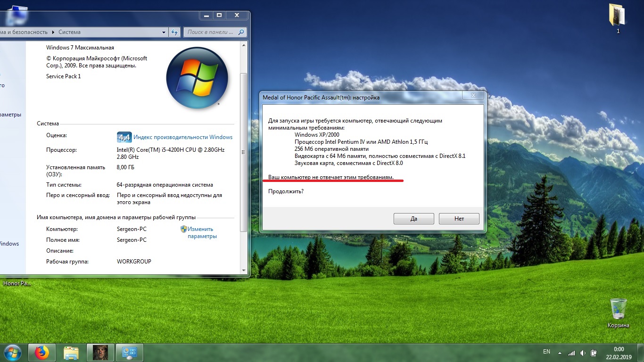Click the 8,00 ГБ memory value
Viewport: 644px width, 362px height.
(x=125, y=167)
